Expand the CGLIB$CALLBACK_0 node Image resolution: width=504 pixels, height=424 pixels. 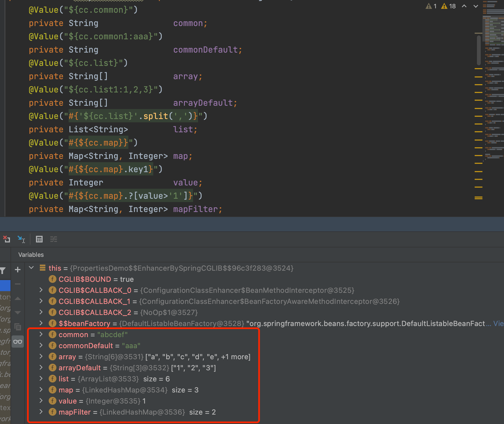[41, 290]
